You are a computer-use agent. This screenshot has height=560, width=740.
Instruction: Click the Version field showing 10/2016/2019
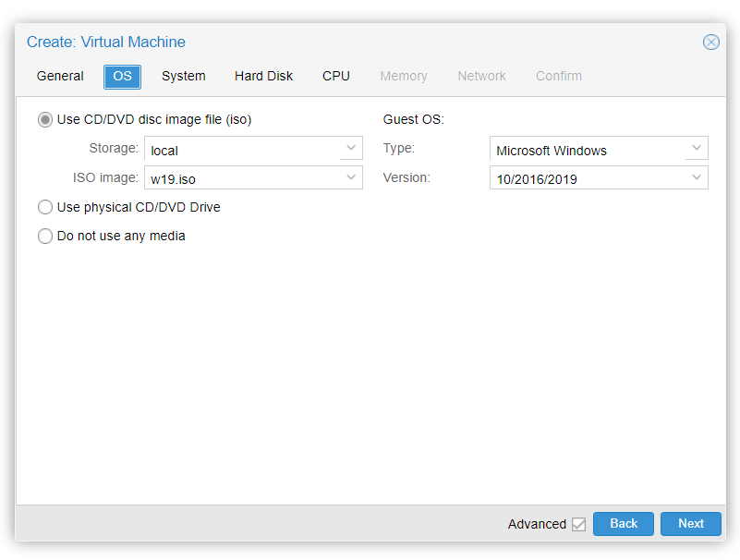tap(588, 177)
